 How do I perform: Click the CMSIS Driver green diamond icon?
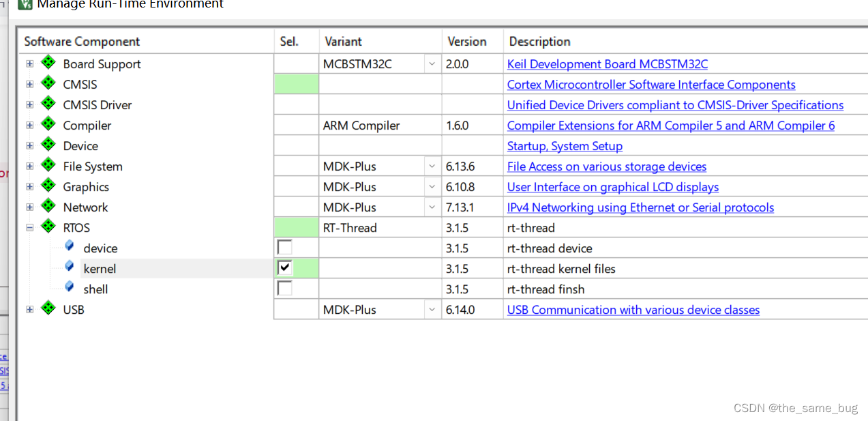pos(48,104)
